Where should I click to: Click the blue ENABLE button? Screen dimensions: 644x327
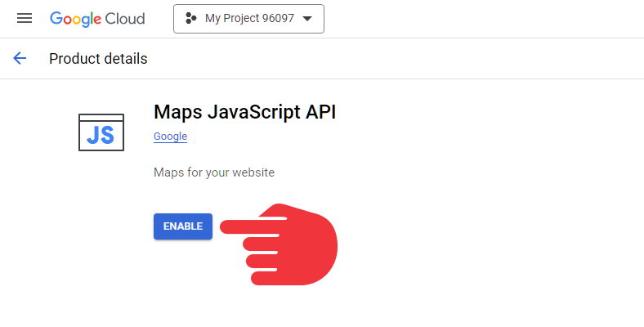(x=183, y=226)
